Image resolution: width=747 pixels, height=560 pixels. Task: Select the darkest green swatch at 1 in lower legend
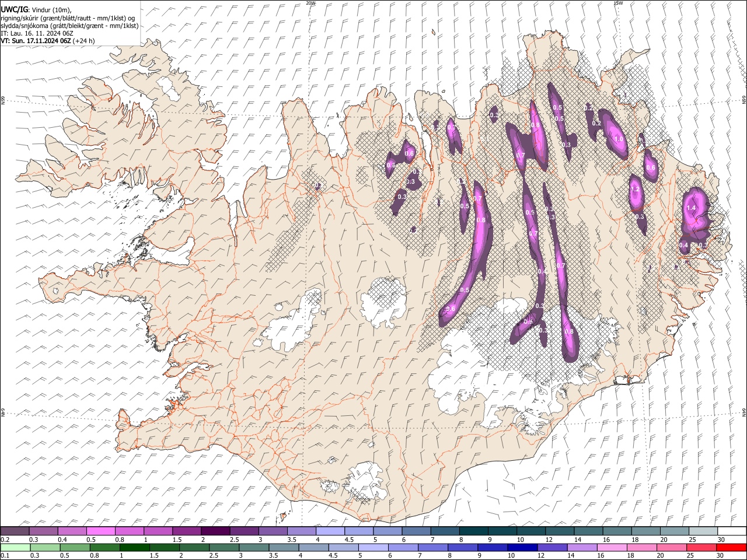[x=134, y=548]
